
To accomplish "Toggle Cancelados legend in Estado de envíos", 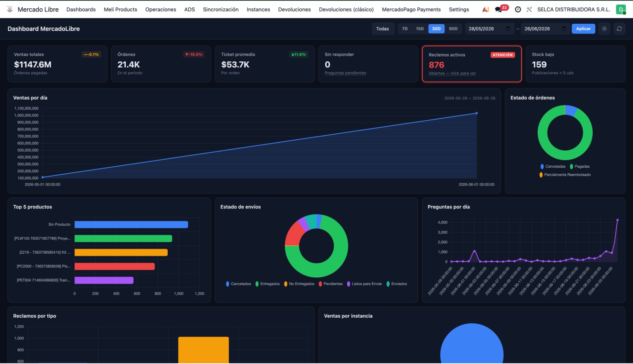I will (x=238, y=284).
